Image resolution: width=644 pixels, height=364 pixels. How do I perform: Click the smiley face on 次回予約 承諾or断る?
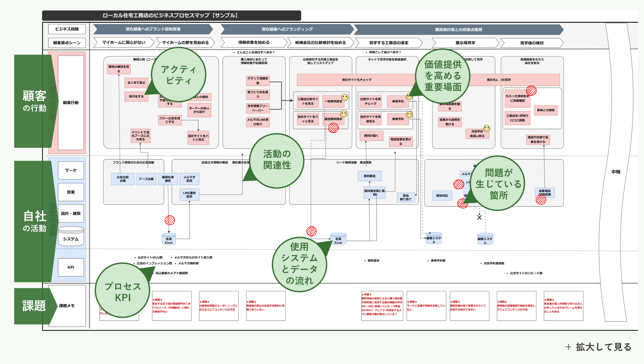(487, 128)
